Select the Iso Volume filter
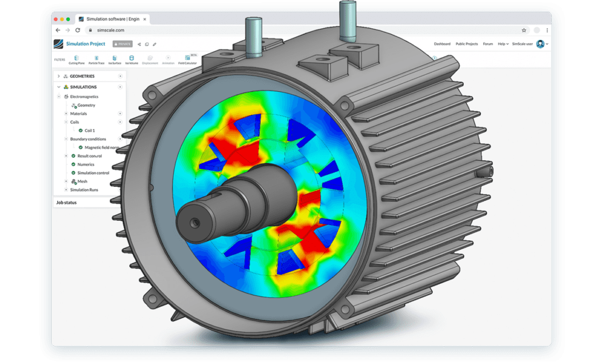Screen dimensions: 599x364 tap(132, 58)
